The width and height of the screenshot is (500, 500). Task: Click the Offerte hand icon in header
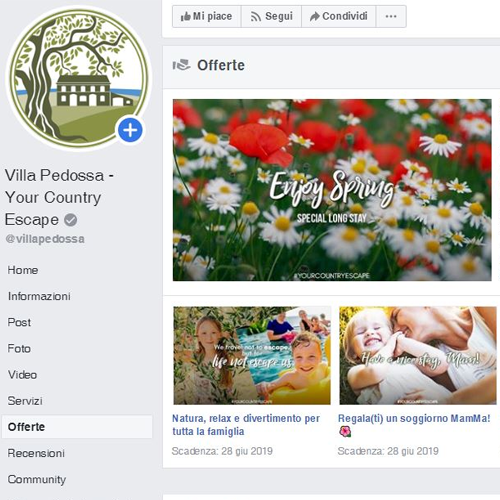point(181,65)
